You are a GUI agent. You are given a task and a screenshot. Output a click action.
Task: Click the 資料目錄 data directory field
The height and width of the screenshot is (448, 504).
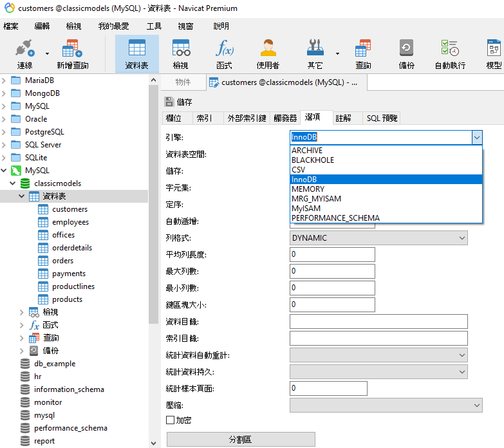(x=378, y=322)
